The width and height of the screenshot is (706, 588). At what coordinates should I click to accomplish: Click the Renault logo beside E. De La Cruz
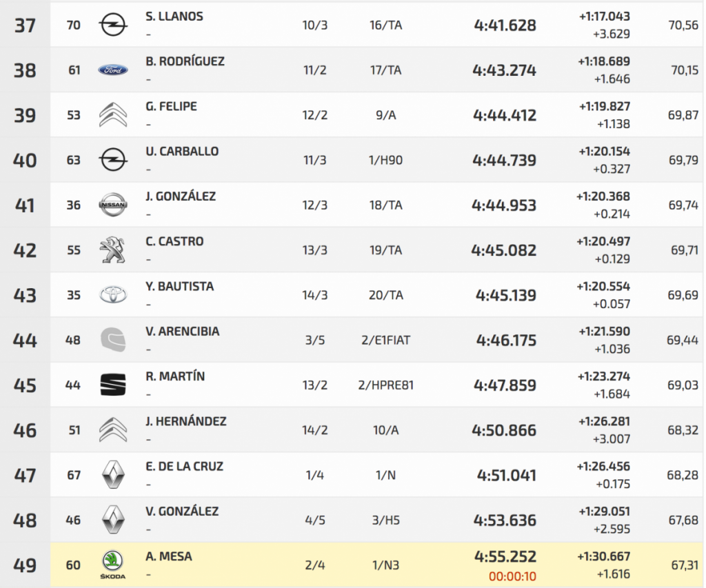coord(112,475)
